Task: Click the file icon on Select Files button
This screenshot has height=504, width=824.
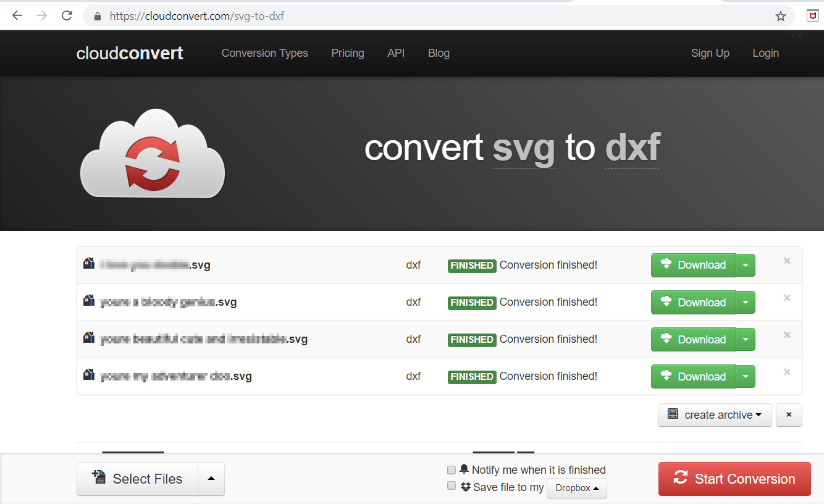Action: (99, 478)
